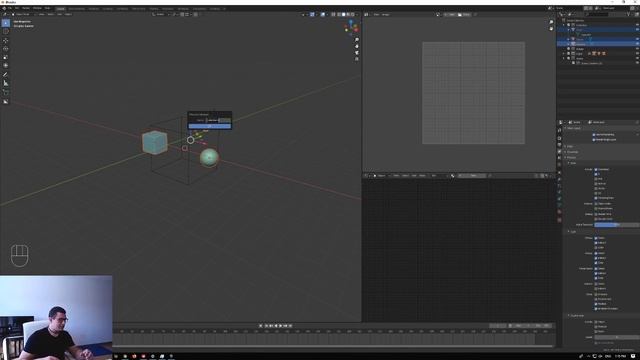
Task: Select the Measure tool
Action: [x=5, y=83]
